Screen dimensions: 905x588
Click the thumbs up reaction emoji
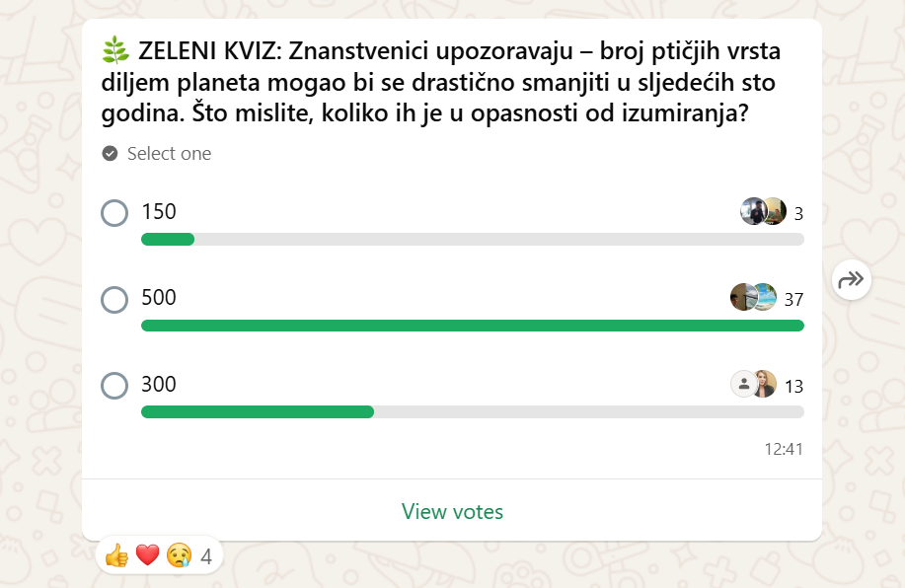(116, 555)
